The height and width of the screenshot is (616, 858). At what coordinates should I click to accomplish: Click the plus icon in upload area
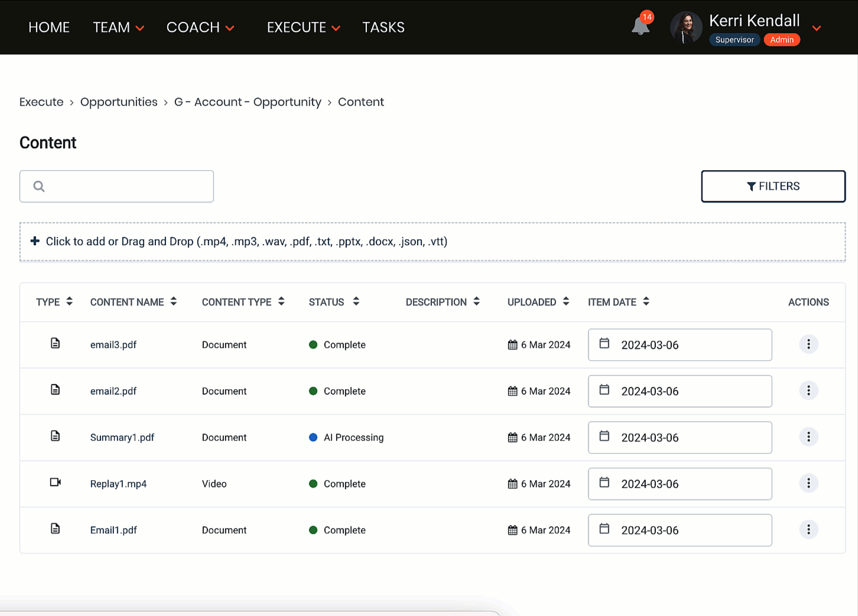click(35, 241)
